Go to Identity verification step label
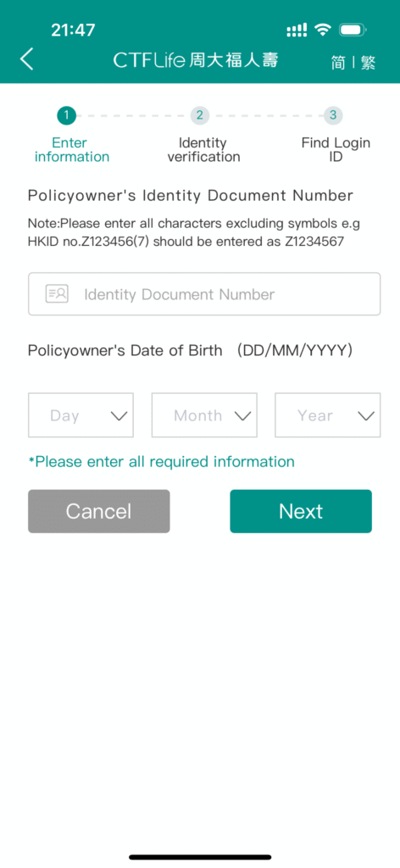 point(203,150)
